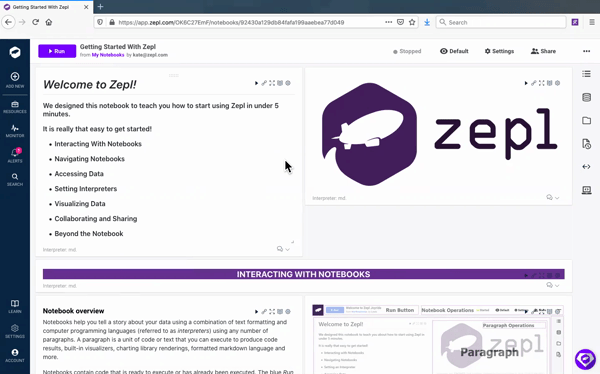Share the notebook
The width and height of the screenshot is (600, 374).
543,51
